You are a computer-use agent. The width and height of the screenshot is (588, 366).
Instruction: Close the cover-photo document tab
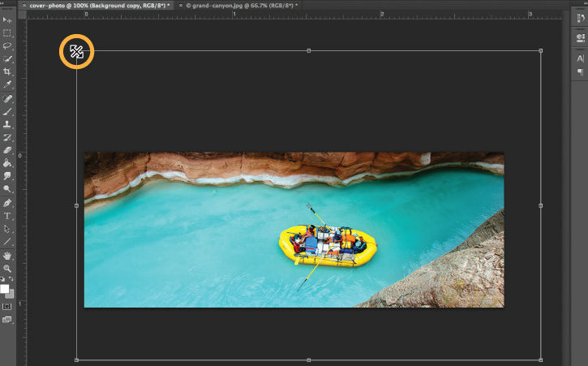pyautogui.click(x=24, y=5)
